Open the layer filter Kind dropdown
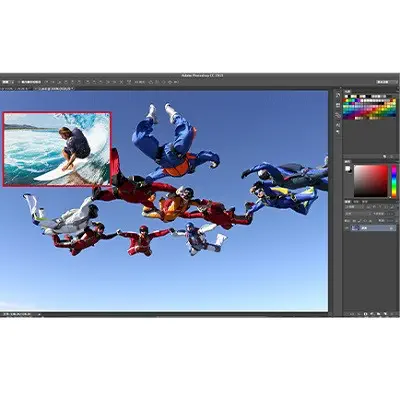 point(354,207)
